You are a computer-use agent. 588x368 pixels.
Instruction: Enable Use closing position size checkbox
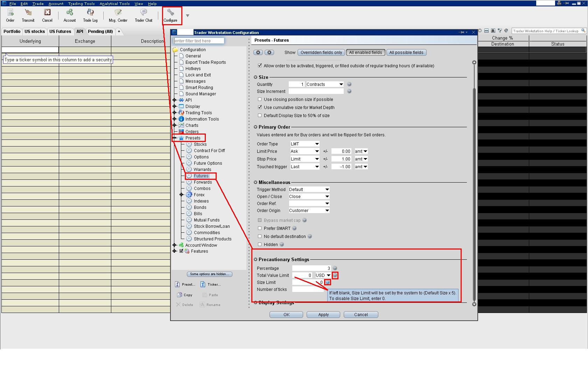pos(260,100)
